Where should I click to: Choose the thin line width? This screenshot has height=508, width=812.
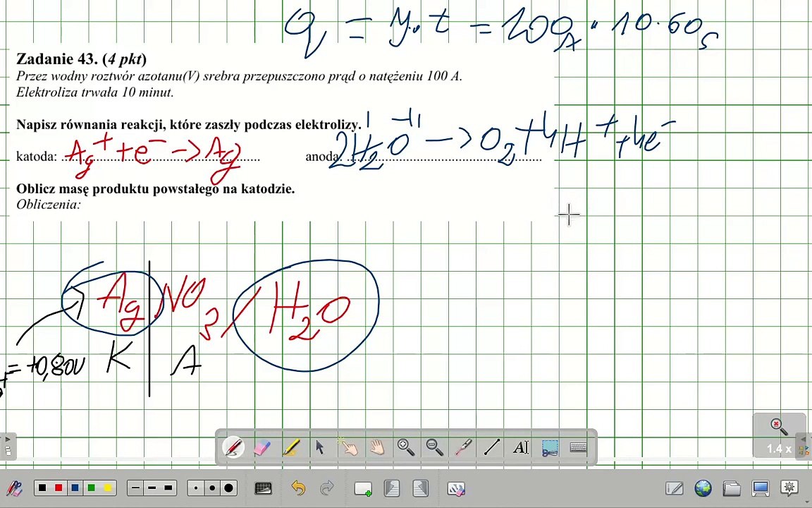(x=135, y=488)
